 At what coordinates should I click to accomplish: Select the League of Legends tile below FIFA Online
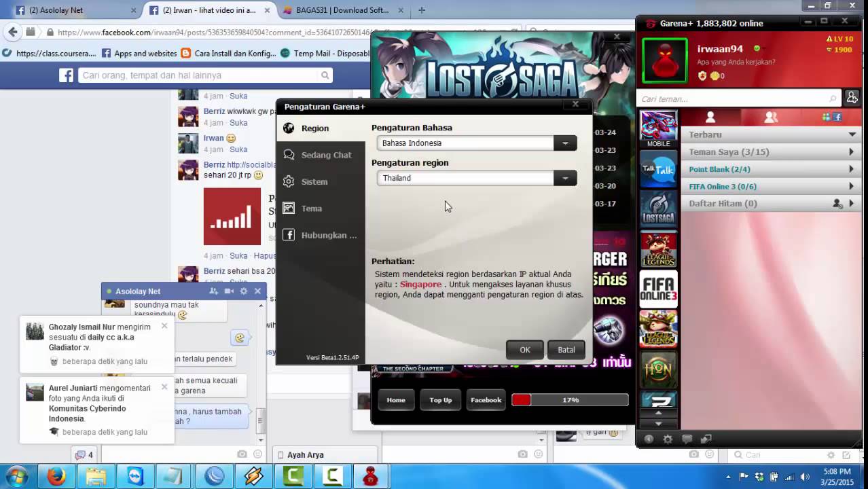coord(658,329)
